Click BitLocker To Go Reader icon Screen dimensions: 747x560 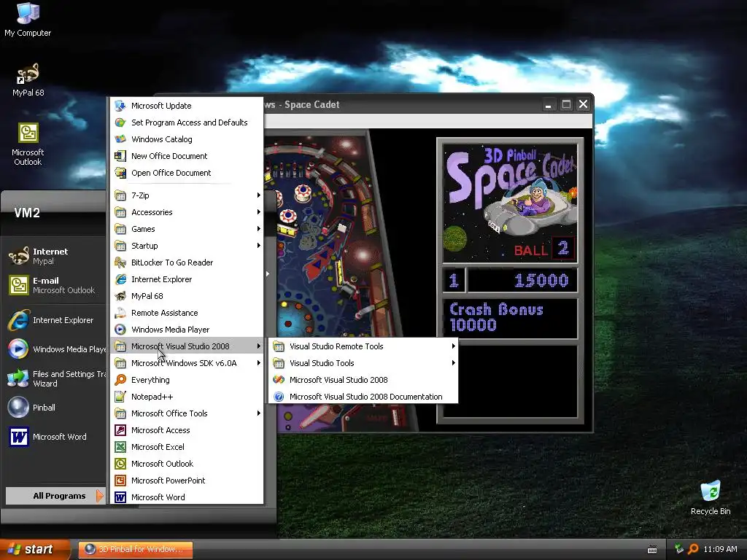pos(120,262)
